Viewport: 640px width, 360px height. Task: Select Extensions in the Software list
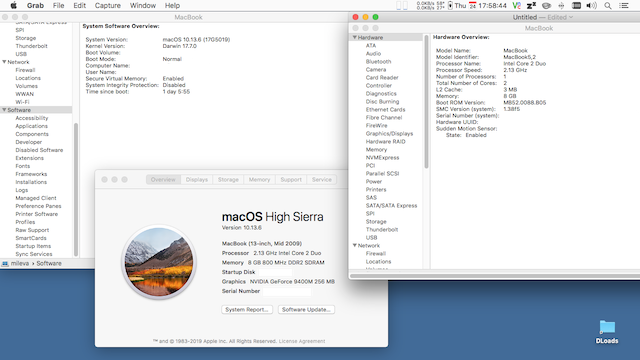tap(29, 158)
